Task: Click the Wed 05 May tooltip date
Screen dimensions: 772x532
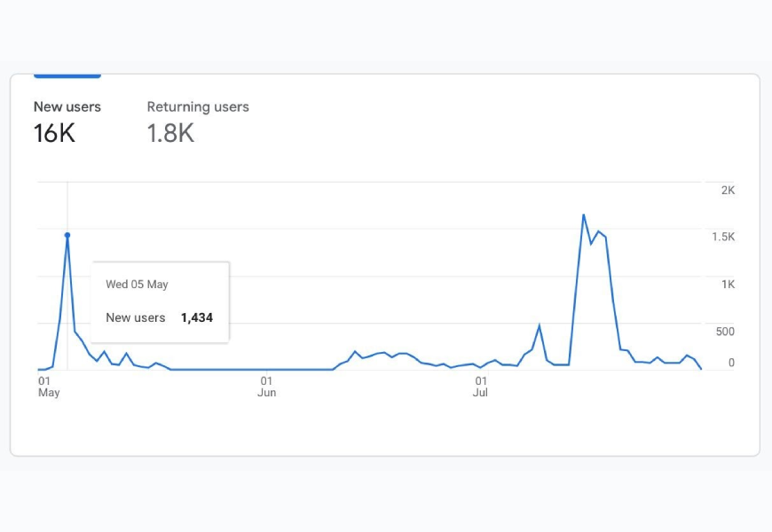Action: click(137, 285)
